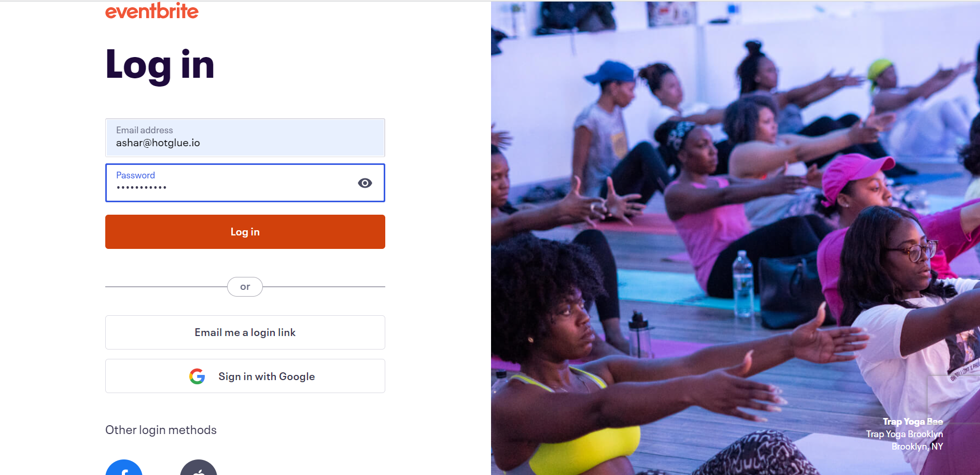The image size is (980, 475).
Task: Click the 'or' divider label
Action: 245,287
